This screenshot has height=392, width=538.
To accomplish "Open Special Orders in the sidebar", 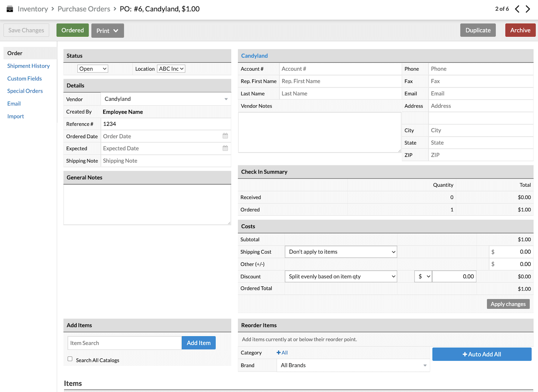I will point(25,91).
